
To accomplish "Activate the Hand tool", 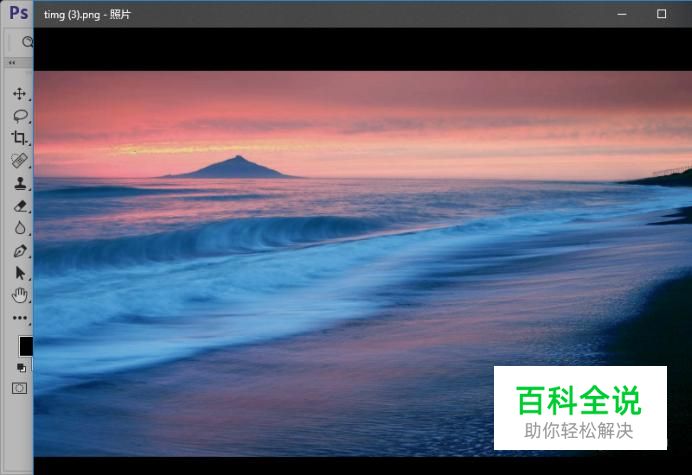I will tap(19, 295).
